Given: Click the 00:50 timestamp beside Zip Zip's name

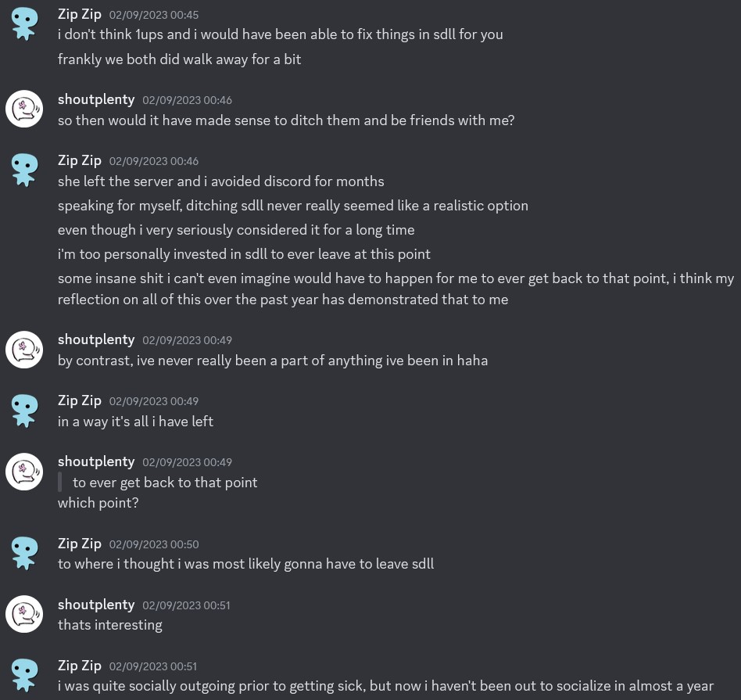Looking at the screenshot, I should tap(154, 544).
